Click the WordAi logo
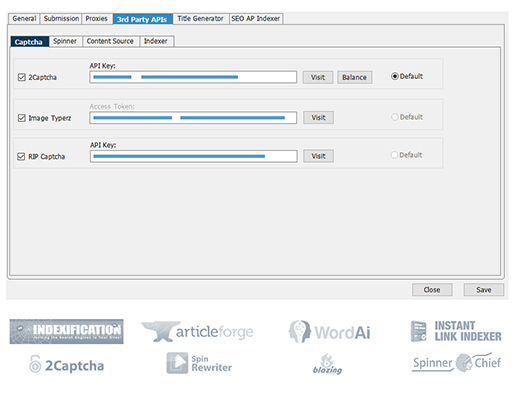 (329, 332)
